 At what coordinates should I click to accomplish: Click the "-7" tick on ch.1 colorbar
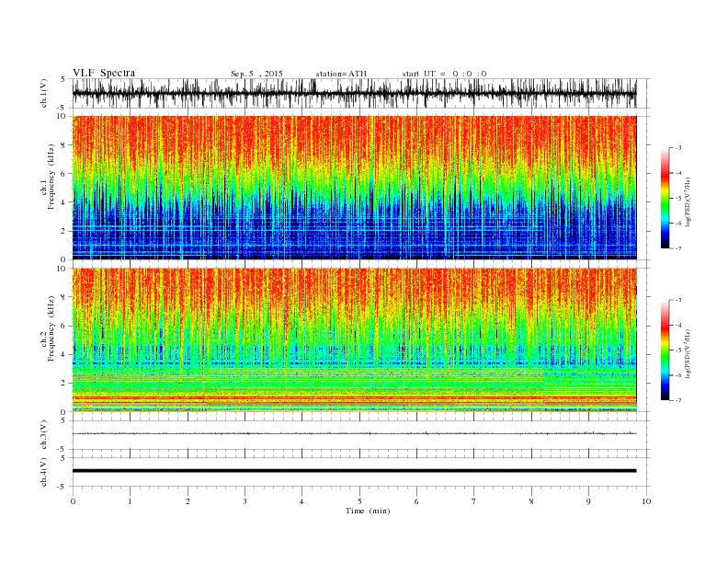tap(677, 248)
